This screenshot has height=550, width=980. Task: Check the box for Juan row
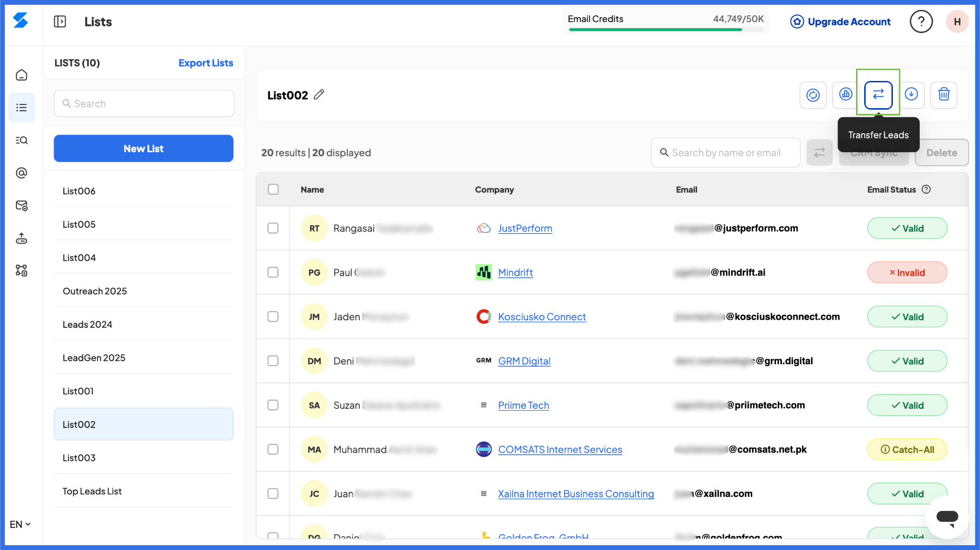point(273,494)
